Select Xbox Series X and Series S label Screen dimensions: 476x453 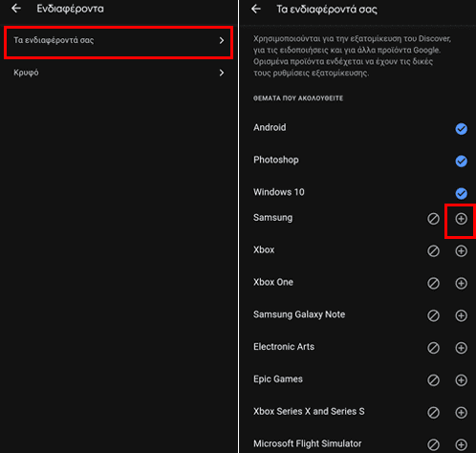click(x=309, y=411)
